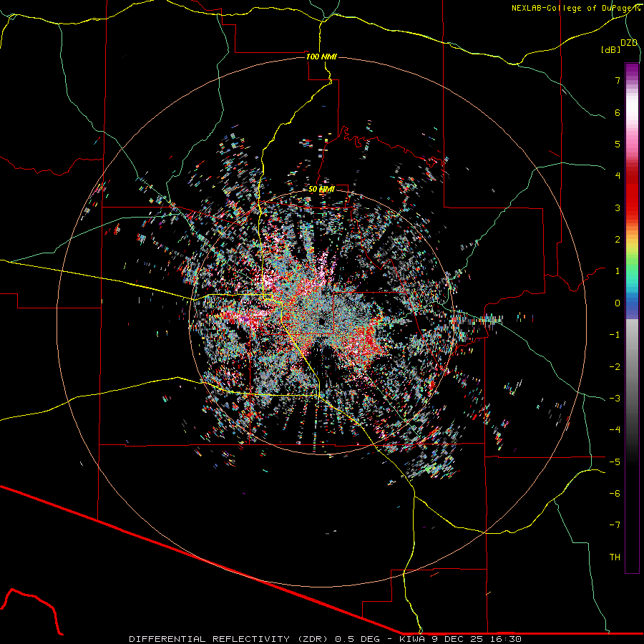This screenshot has height=644, width=644.
Task: Click the positive 6 scale value
Action: coord(618,112)
